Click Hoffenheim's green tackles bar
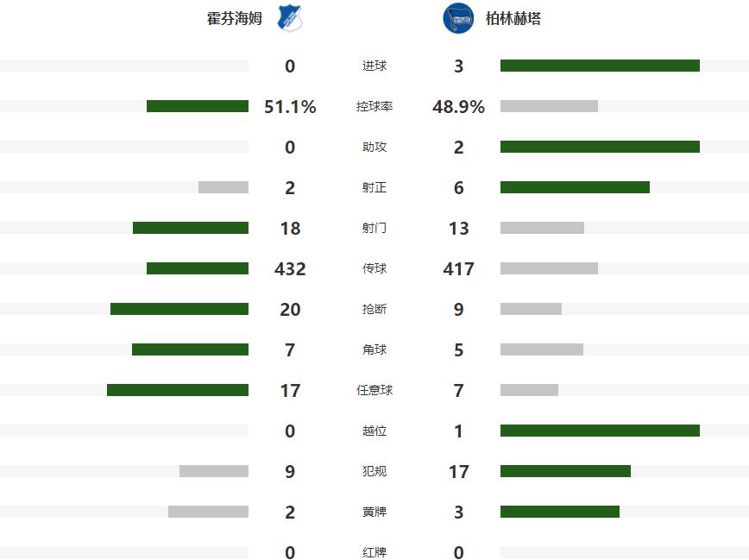The width and height of the screenshot is (749, 560). pos(179,309)
